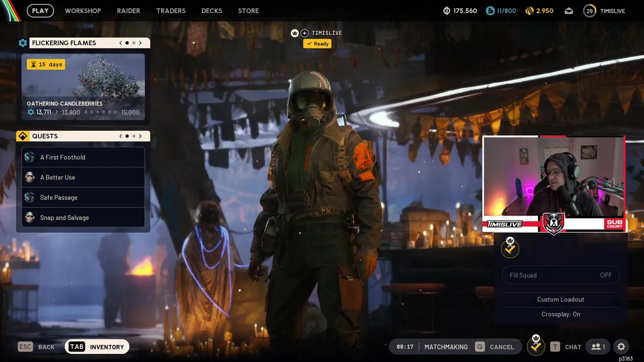Click the coin currency icon beside 175.560
Image resolution: width=644 pixels, height=362 pixels.
(446, 11)
